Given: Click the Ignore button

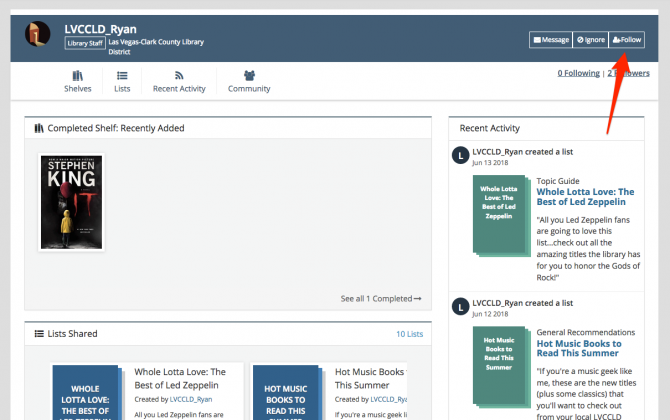Looking at the screenshot, I should 590,40.
